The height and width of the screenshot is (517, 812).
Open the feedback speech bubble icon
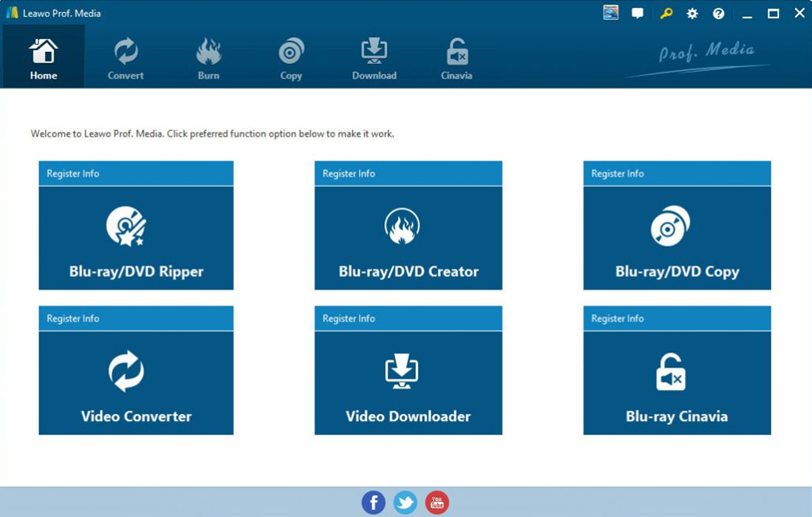pos(637,13)
